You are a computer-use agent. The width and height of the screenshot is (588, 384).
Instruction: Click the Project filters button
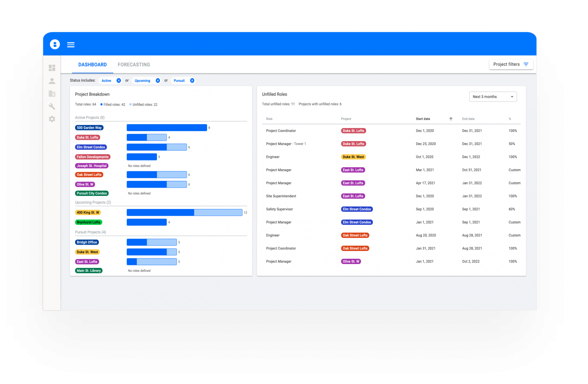pyautogui.click(x=507, y=64)
